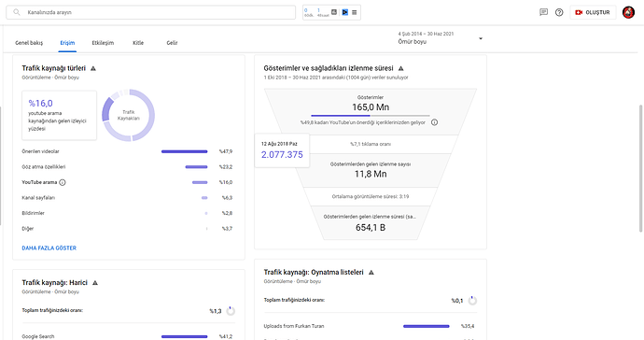The image size is (644, 340).
Task: Go to the Kitle tab
Action: click(x=138, y=43)
